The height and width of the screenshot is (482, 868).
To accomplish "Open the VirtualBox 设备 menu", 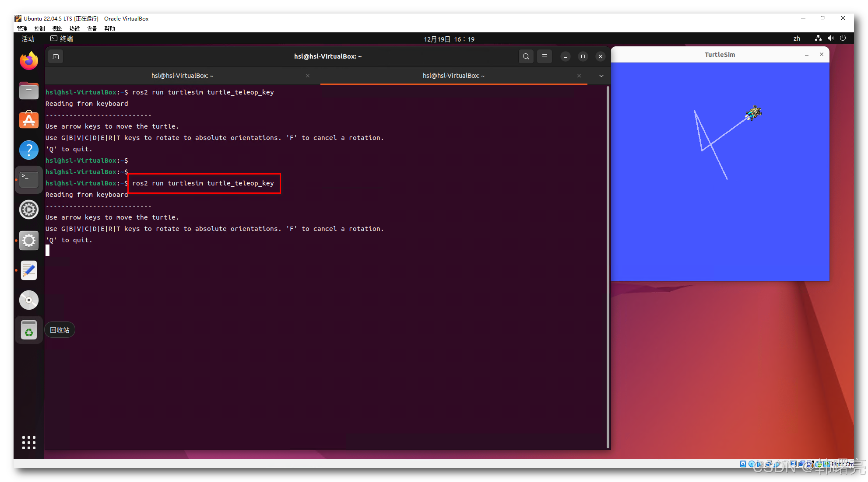I will point(91,28).
